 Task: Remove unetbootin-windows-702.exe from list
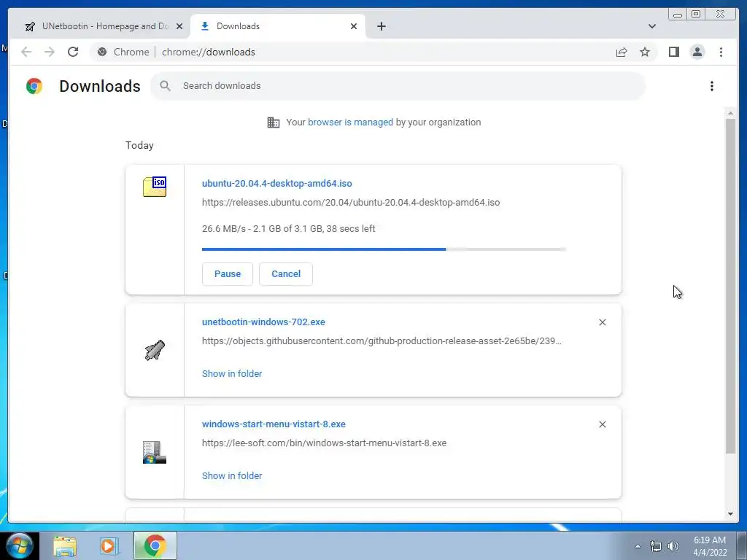coord(602,322)
